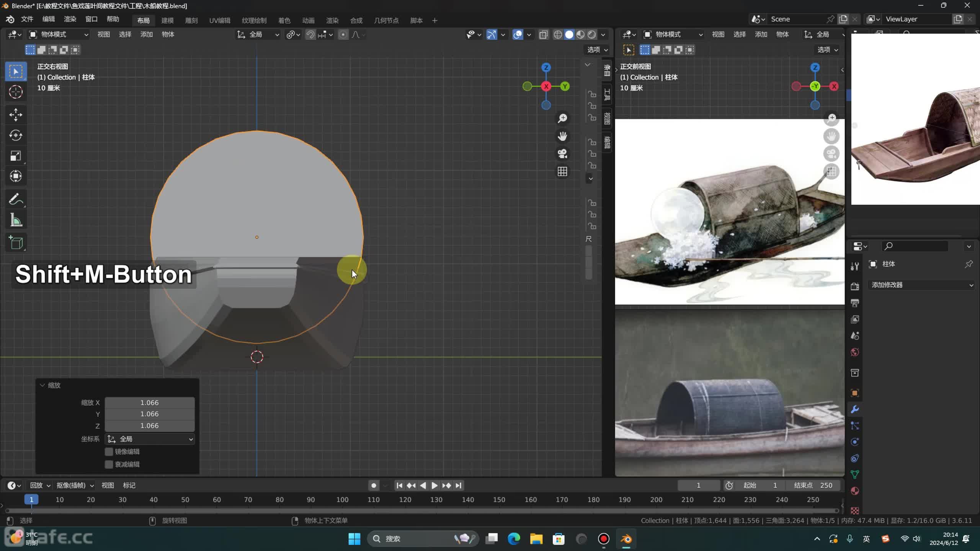Open the 文件 menu
Viewport: 980px width, 551px height.
point(27,19)
